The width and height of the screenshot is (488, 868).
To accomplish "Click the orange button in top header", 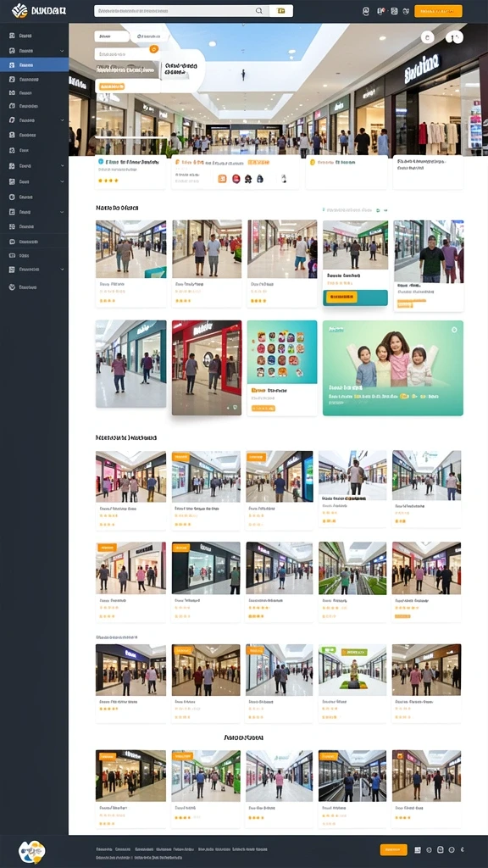I will pyautogui.click(x=438, y=11).
